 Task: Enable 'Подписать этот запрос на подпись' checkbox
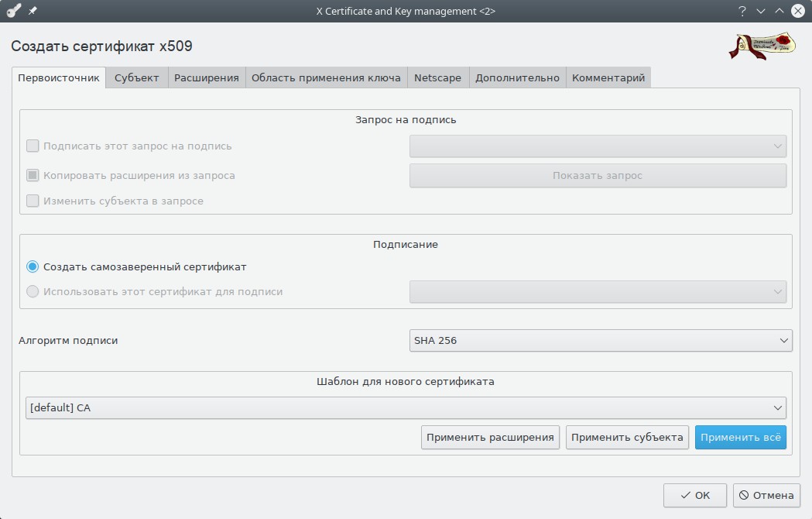point(33,146)
